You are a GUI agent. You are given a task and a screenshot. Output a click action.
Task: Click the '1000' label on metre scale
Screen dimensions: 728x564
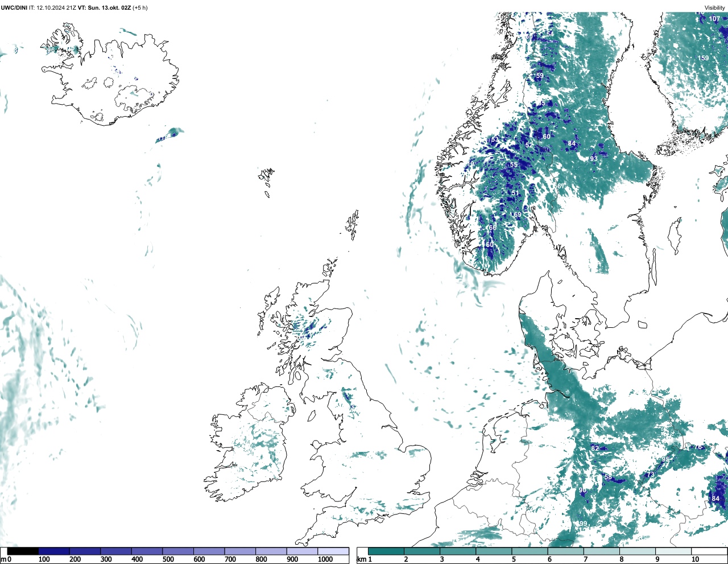(x=325, y=559)
